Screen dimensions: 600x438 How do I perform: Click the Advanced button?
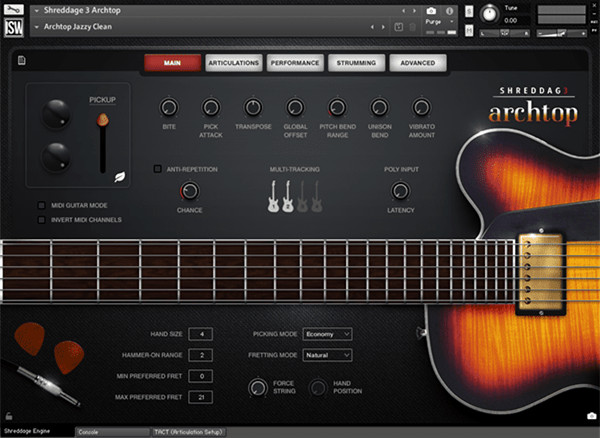point(417,63)
